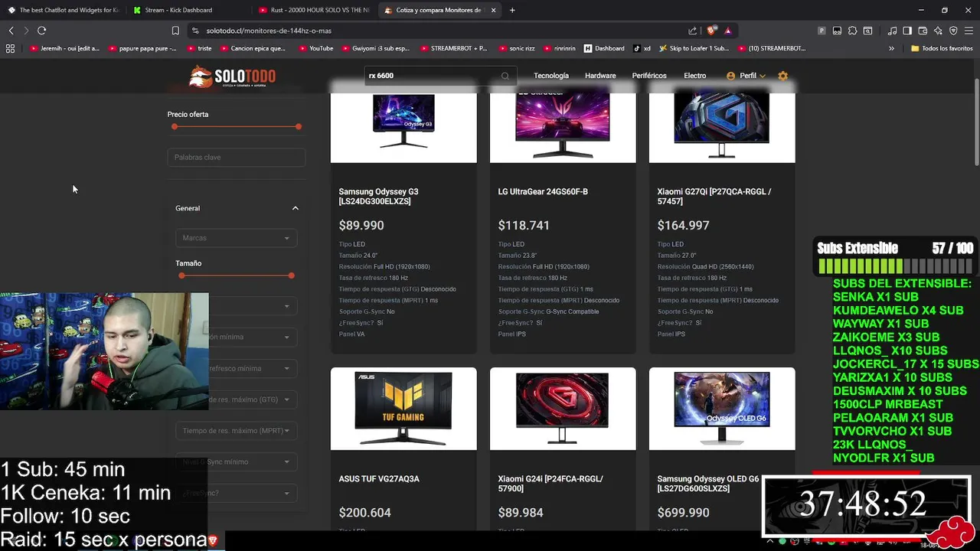Bookmark this page with the bookmark icon

pyautogui.click(x=175, y=31)
